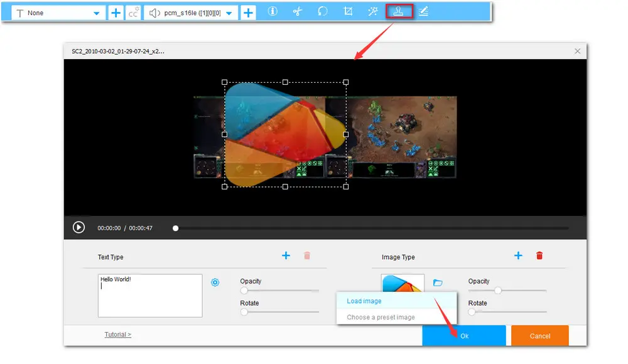Open the pcm_s16le audio track dropdown

191,13
